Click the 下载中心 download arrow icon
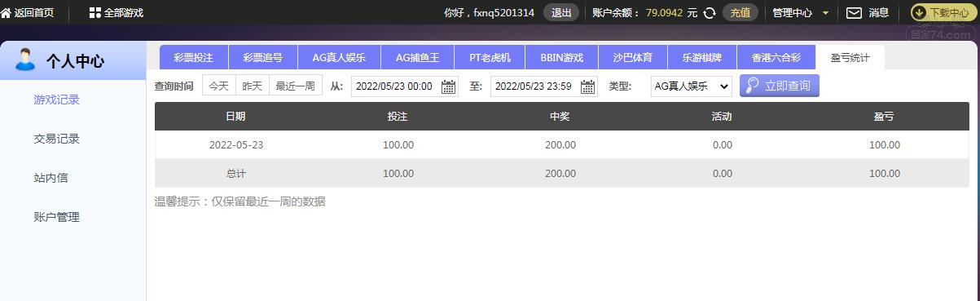Image resolution: width=980 pixels, height=301 pixels. (919, 13)
